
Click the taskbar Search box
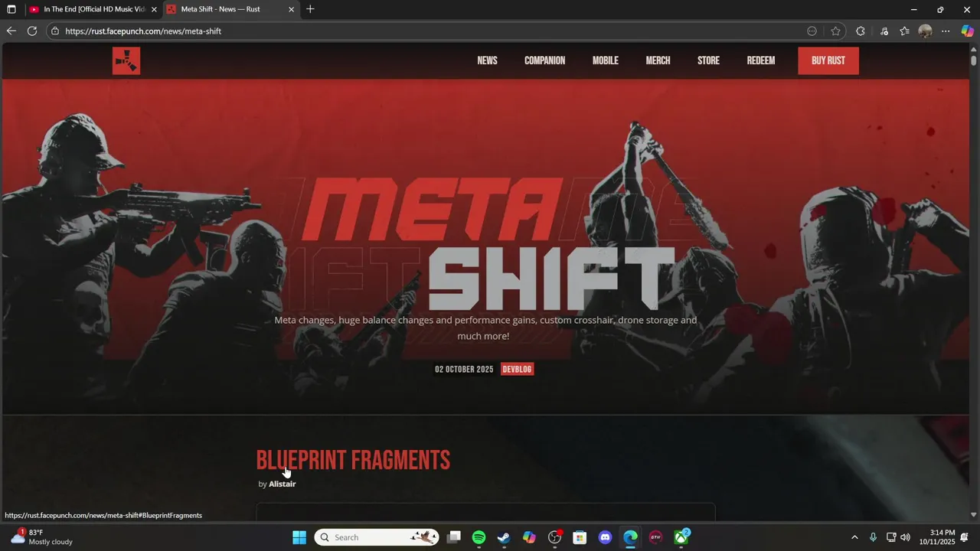point(377,537)
